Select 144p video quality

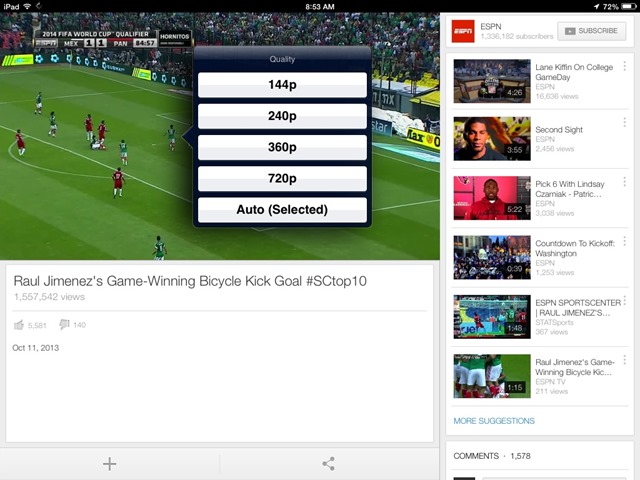tap(282, 85)
